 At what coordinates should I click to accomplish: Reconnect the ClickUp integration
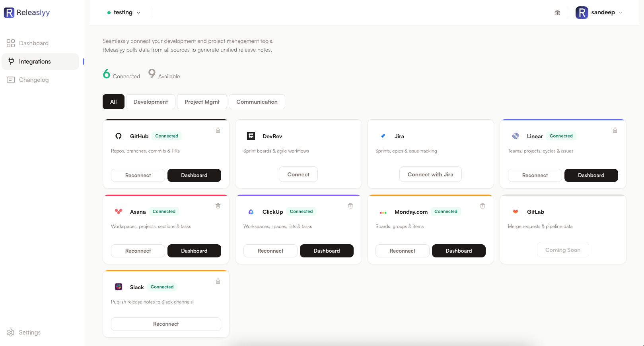(270, 251)
